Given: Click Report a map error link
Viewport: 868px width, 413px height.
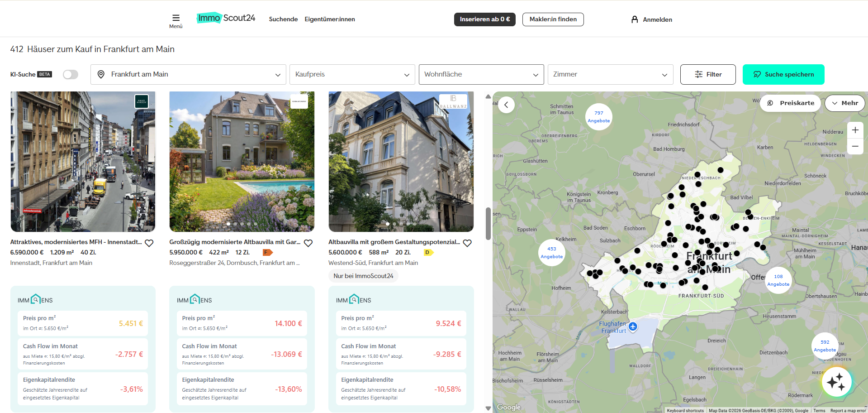Looking at the screenshot, I should pyautogui.click(x=848, y=410).
